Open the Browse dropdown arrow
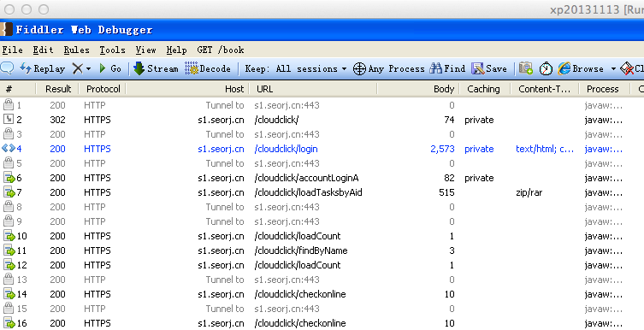 click(613, 69)
